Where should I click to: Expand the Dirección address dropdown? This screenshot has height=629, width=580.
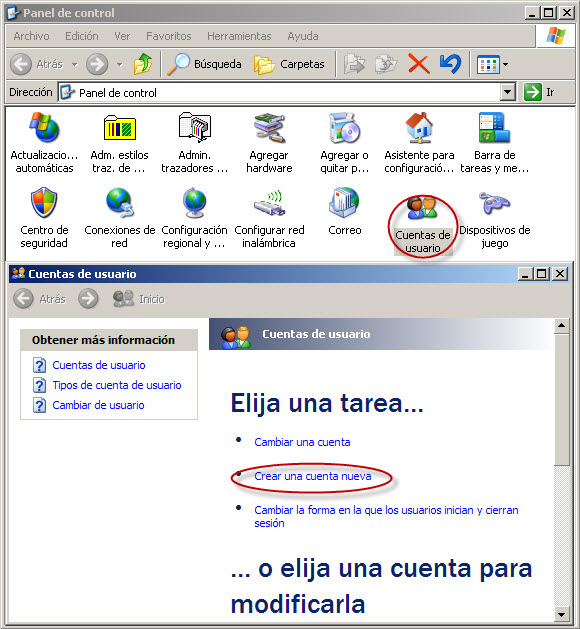(x=508, y=92)
